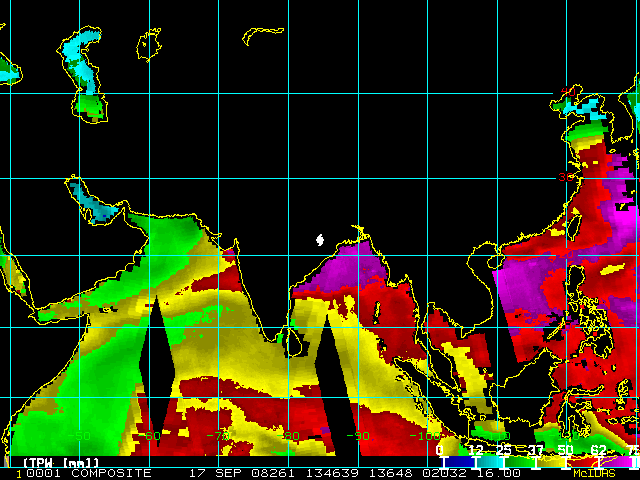Click the "08261" Julian date value
Image resolution: width=640 pixels, height=480 pixels.
pos(275,473)
